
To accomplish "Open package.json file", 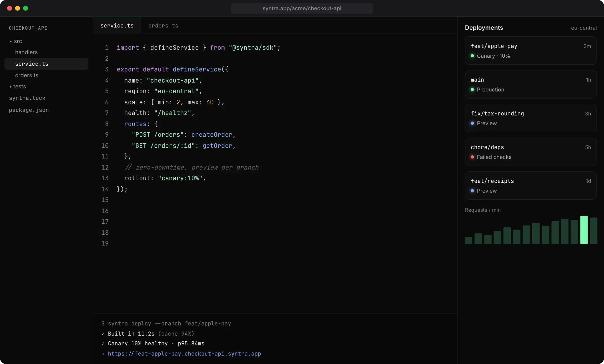I will 29,110.
